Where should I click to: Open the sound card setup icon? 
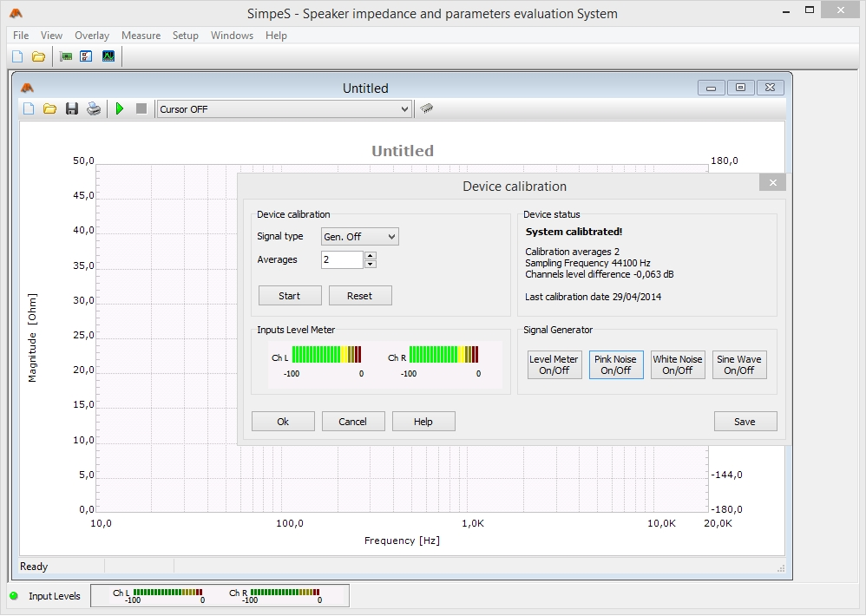click(66, 56)
